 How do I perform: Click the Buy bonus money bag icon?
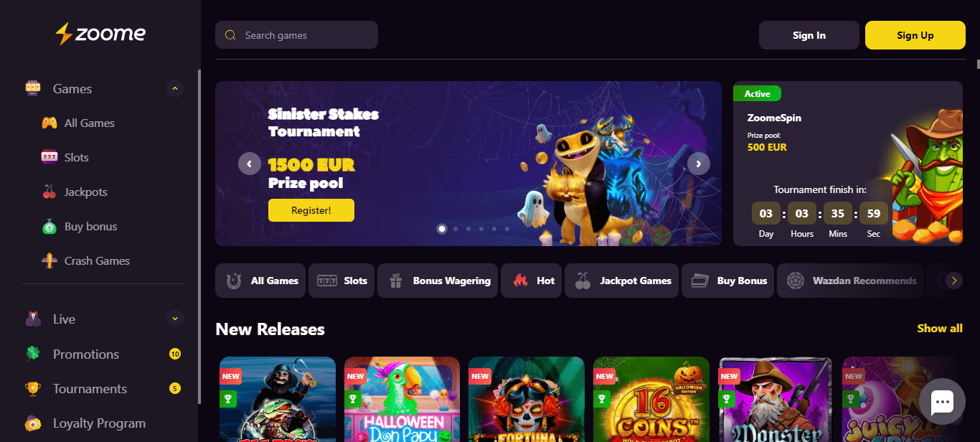click(50, 226)
